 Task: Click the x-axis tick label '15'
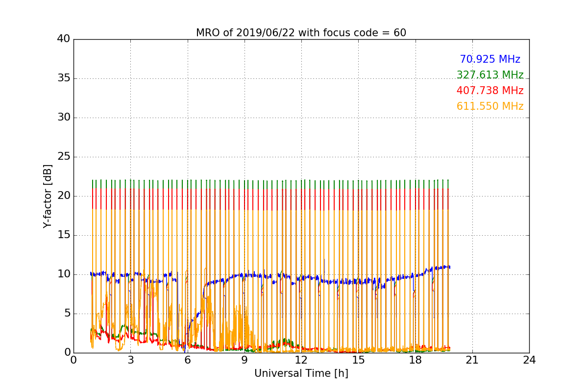coord(358,360)
